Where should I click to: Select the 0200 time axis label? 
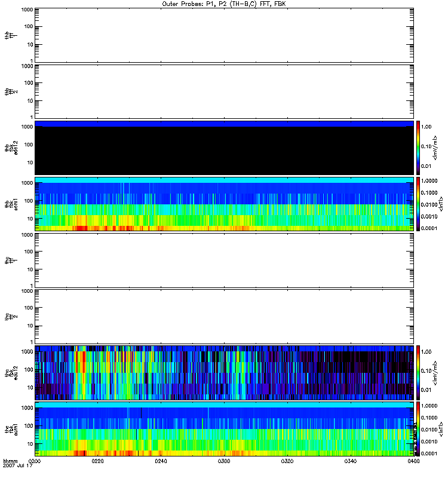35,461
